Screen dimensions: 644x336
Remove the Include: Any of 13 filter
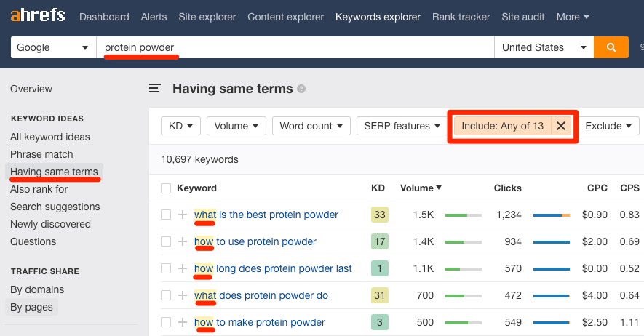(x=561, y=126)
